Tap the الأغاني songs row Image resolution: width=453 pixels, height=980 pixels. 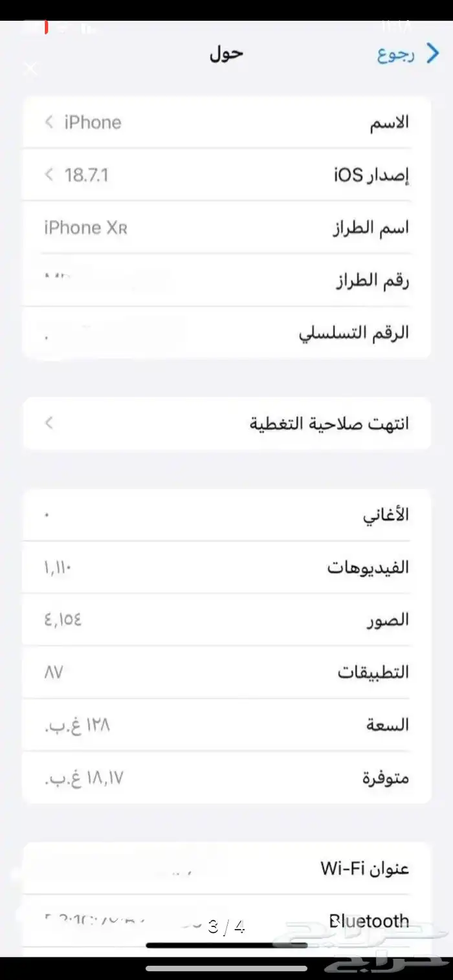coord(226,516)
